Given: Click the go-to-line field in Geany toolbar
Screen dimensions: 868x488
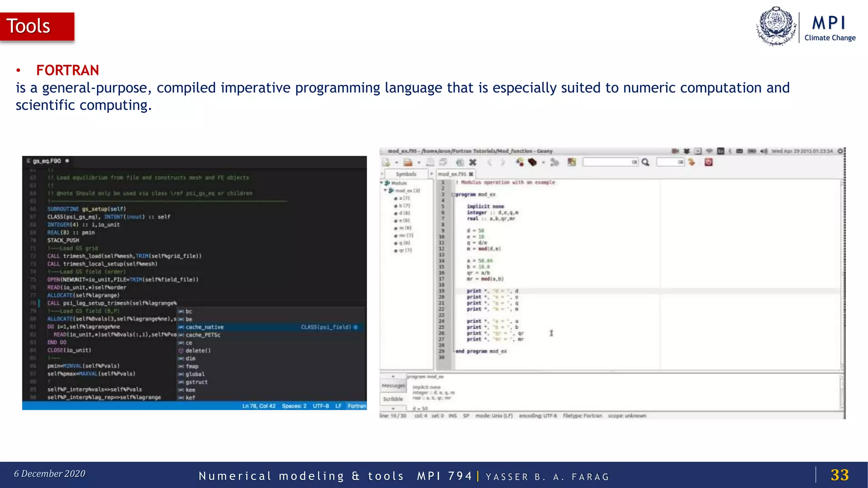Looking at the screenshot, I should [670, 162].
